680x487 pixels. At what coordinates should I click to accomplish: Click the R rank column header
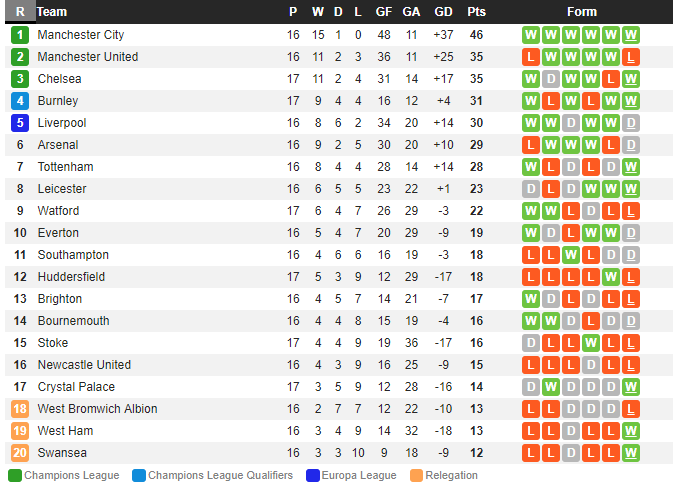[x=20, y=12]
